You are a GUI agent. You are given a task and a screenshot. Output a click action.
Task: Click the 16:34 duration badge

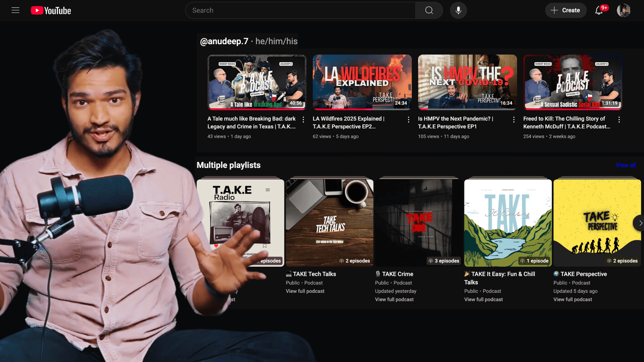[506, 103]
